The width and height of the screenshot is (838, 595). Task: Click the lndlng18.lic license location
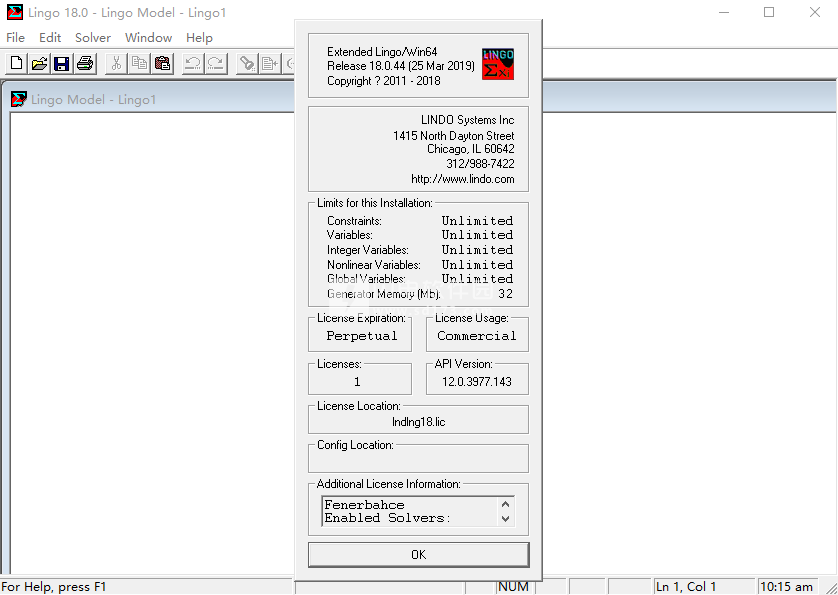pyautogui.click(x=418, y=422)
